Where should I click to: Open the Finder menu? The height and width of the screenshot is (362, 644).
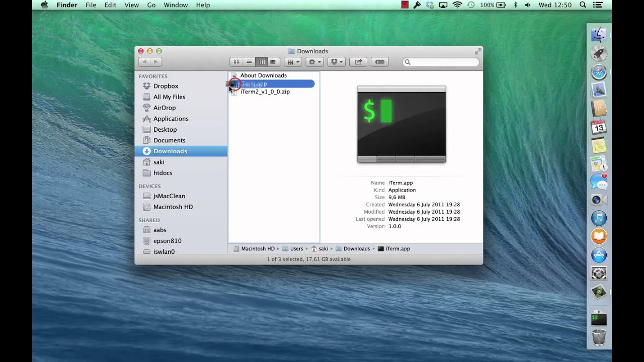[x=67, y=5]
